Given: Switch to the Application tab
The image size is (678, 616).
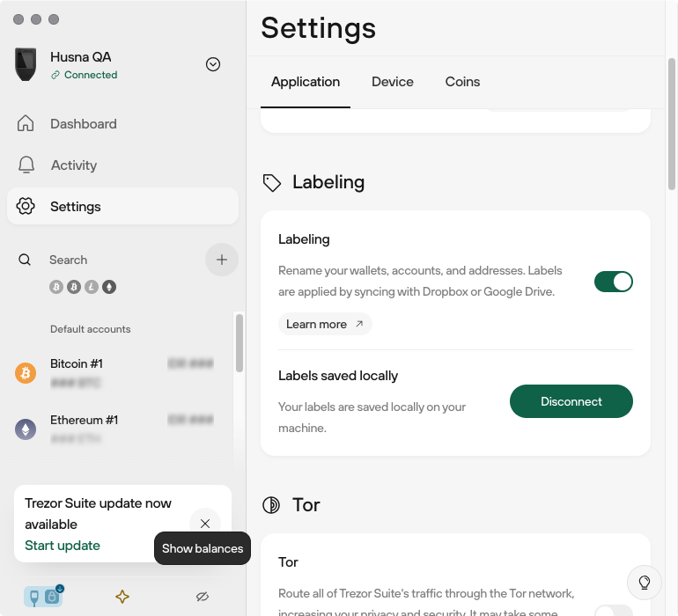Looking at the screenshot, I should click(x=306, y=82).
